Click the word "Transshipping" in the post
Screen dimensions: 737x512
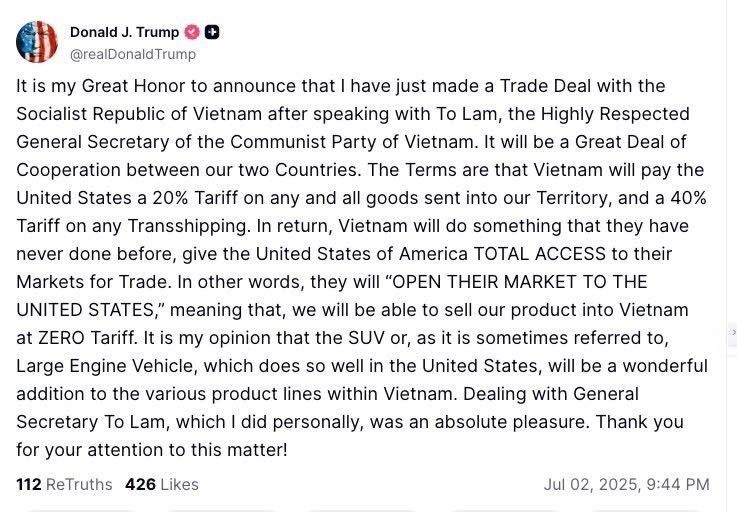coord(188,226)
